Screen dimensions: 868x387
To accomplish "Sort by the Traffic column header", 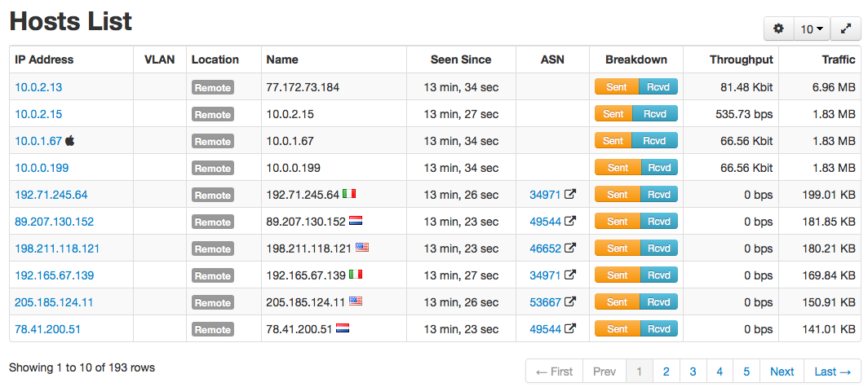I will click(839, 59).
